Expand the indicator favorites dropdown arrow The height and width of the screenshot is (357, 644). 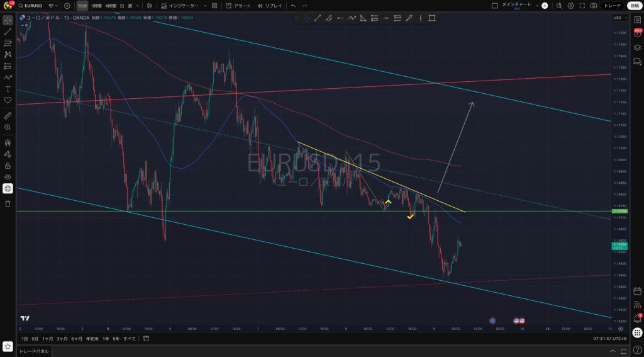[205, 6]
